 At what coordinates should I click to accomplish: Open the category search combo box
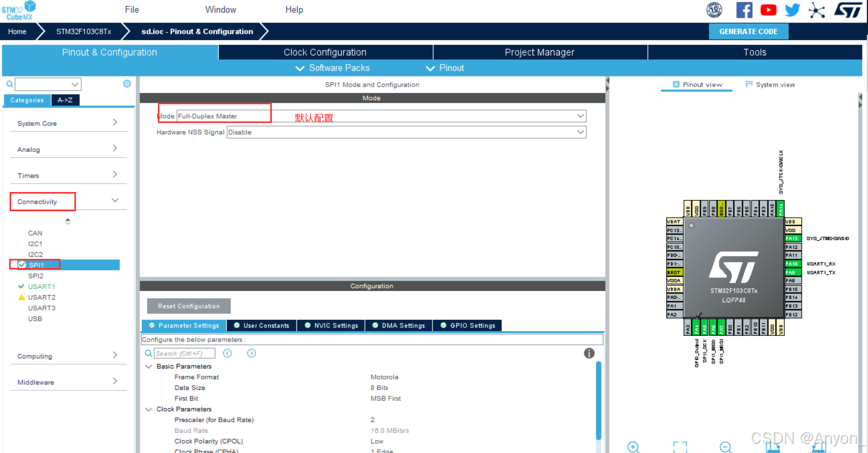pos(48,84)
